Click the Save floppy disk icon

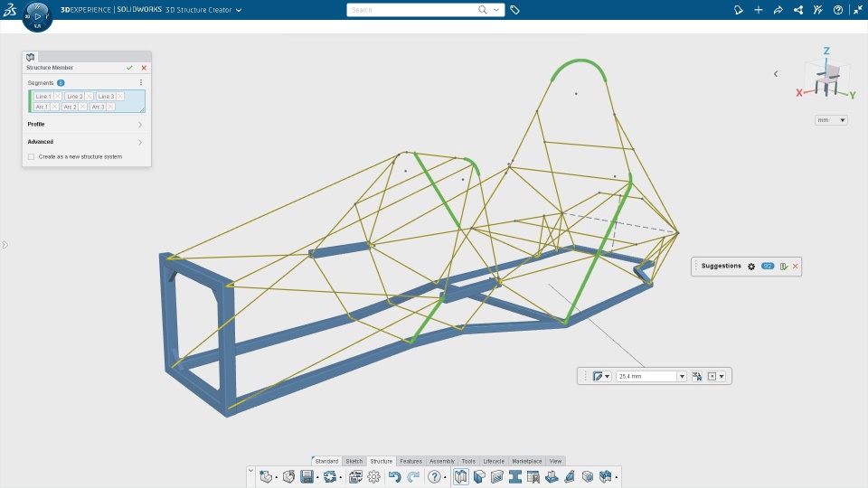click(x=307, y=476)
